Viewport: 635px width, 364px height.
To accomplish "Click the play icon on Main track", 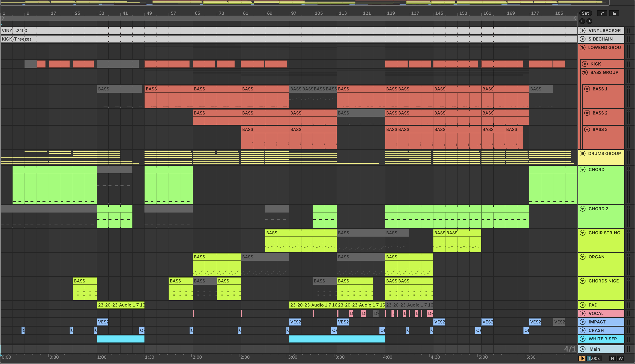I will [583, 349].
